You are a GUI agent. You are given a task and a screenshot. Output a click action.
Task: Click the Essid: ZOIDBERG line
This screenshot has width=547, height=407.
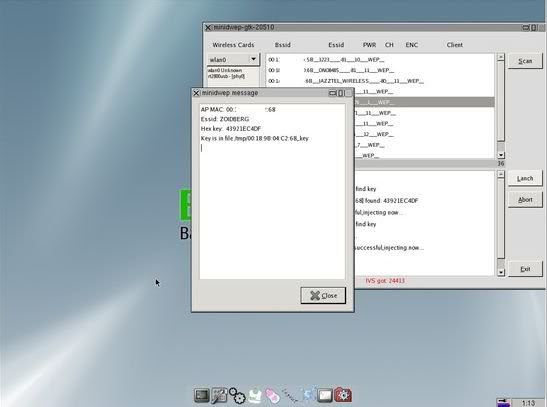(225, 119)
